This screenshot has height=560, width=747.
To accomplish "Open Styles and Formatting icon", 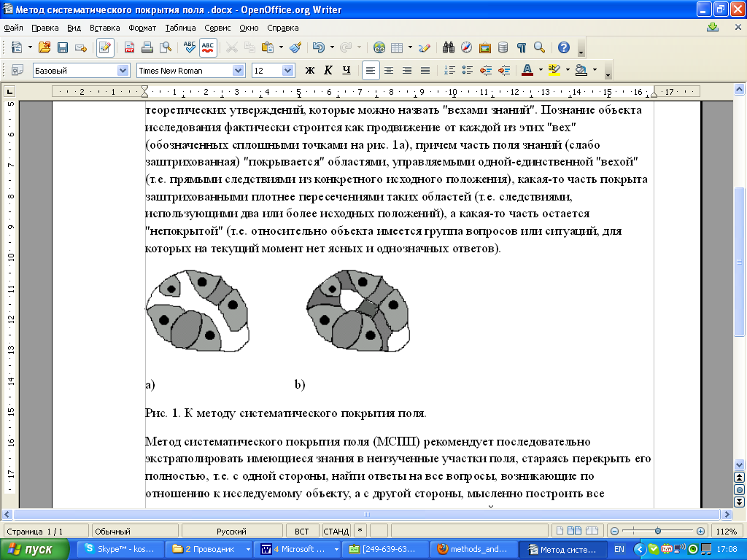I will (18, 71).
